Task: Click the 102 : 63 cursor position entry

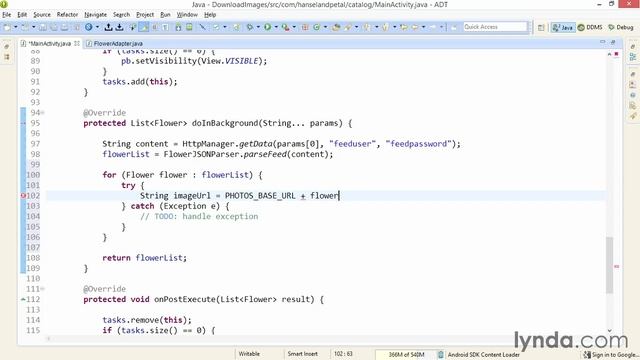Action: coord(343,354)
